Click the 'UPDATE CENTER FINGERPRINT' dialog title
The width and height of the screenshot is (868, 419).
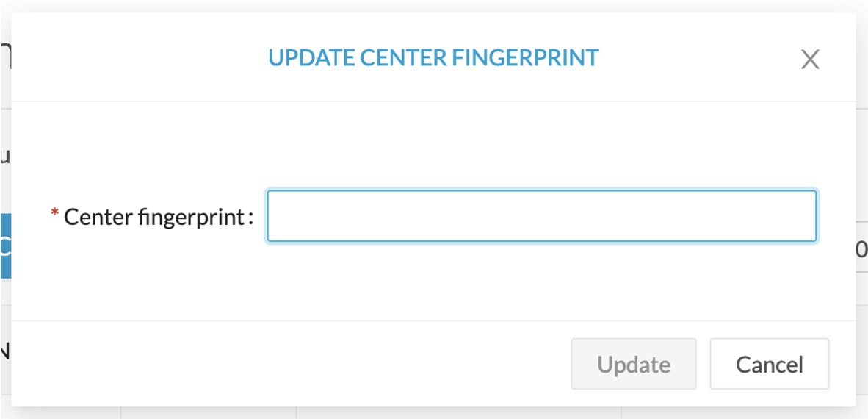(433, 58)
